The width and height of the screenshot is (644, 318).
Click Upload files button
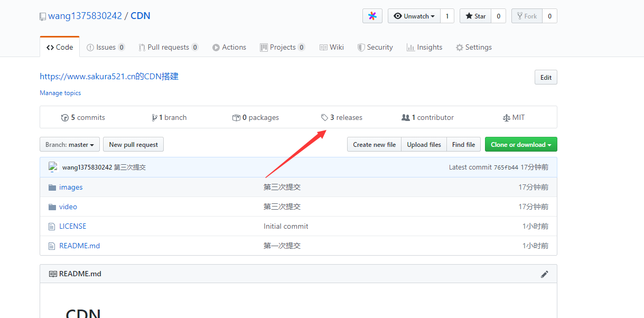coord(424,145)
